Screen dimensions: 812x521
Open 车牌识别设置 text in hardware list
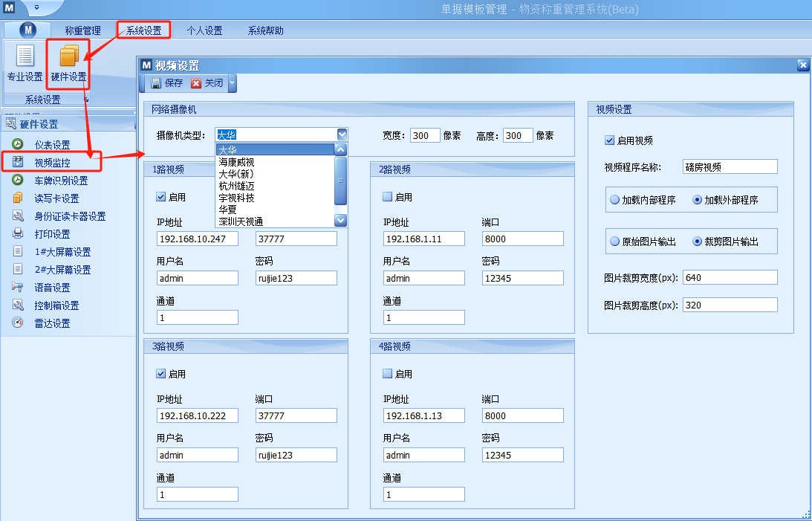pyautogui.click(x=61, y=181)
